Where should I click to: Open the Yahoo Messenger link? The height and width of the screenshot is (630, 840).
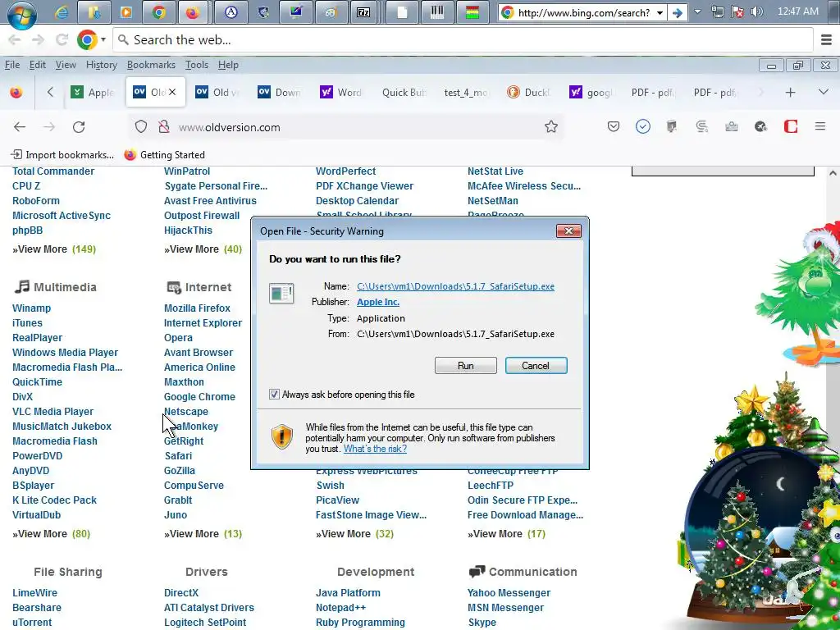[509, 594]
